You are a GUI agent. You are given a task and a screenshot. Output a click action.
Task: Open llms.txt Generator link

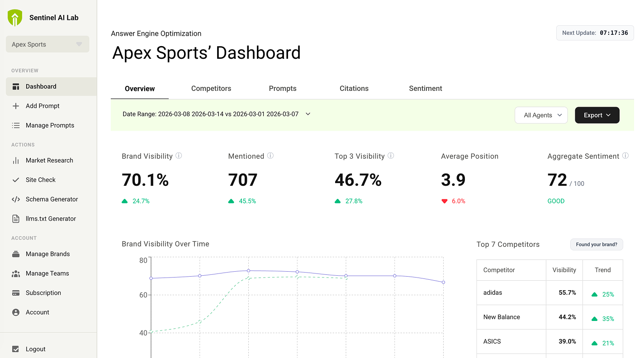(x=51, y=219)
